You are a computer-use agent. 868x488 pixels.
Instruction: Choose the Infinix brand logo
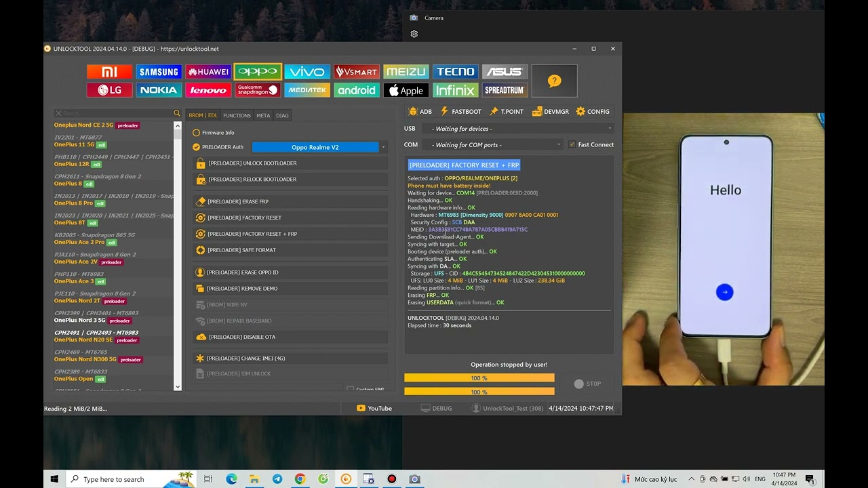point(456,90)
